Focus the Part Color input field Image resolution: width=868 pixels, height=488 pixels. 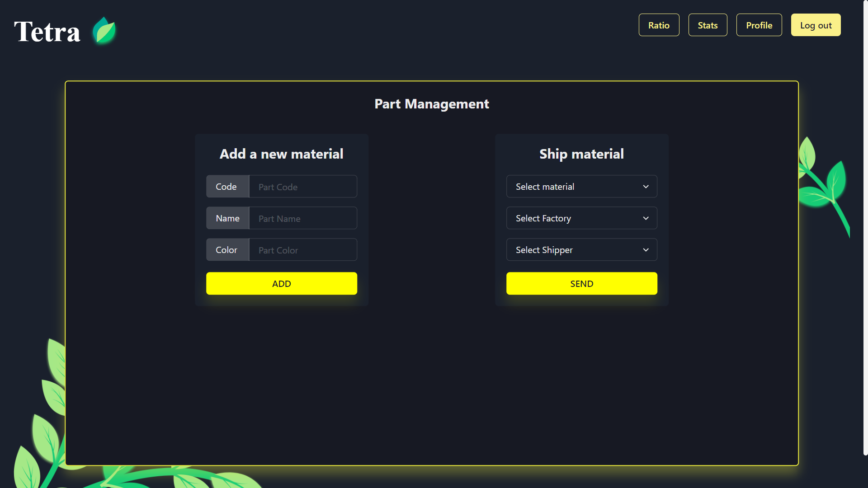coord(303,250)
